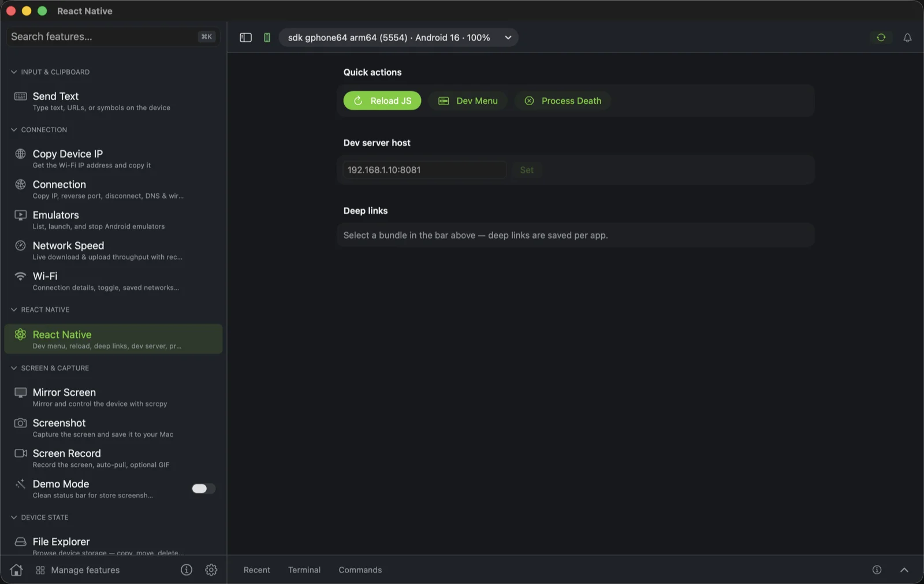Open the device selector dropdown
Image resolution: width=924 pixels, height=584 pixels.
click(x=398, y=38)
